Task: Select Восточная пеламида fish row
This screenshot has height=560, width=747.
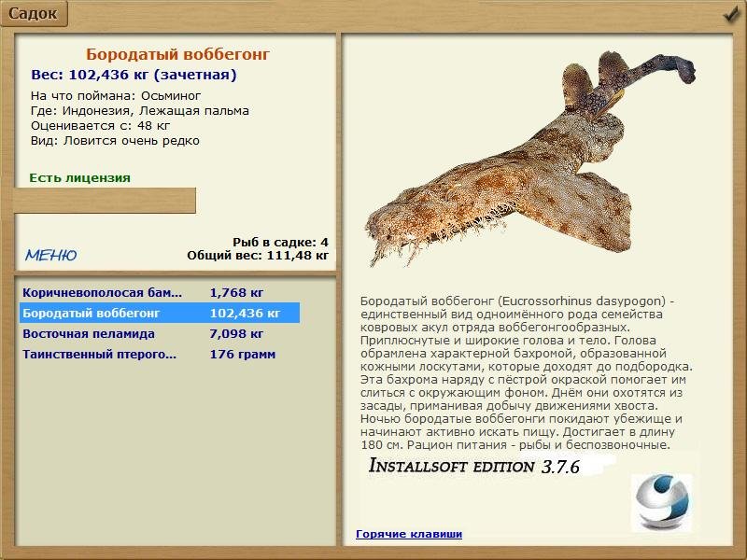Action: [x=160, y=333]
